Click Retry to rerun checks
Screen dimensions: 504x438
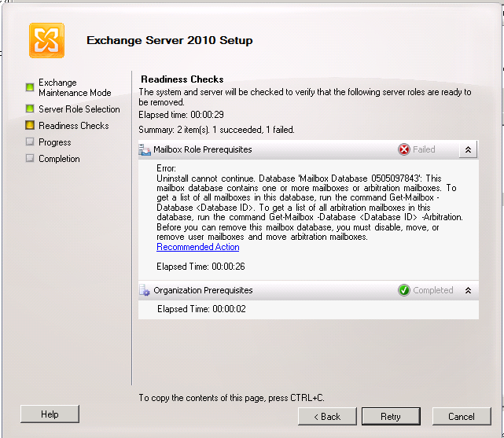pyautogui.click(x=391, y=417)
